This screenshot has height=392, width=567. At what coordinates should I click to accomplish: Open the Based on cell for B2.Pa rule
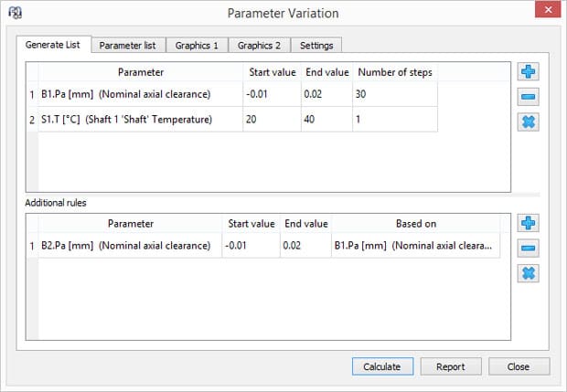point(415,246)
